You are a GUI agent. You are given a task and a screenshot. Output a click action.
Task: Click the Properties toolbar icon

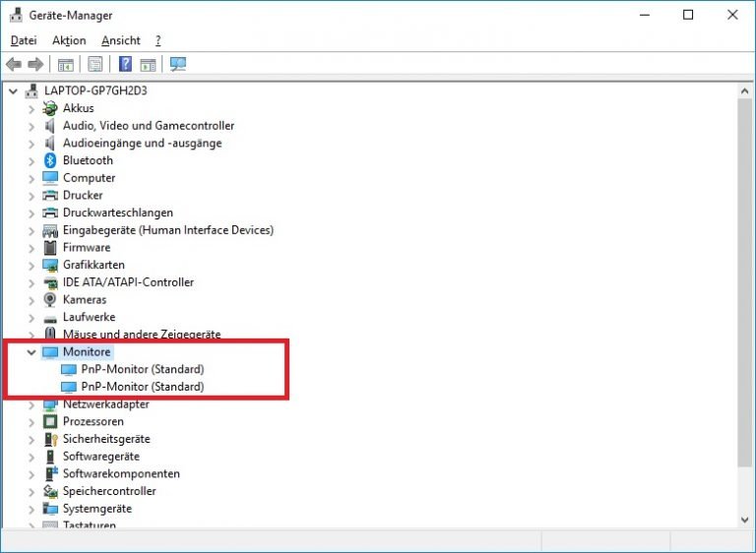coord(94,64)
